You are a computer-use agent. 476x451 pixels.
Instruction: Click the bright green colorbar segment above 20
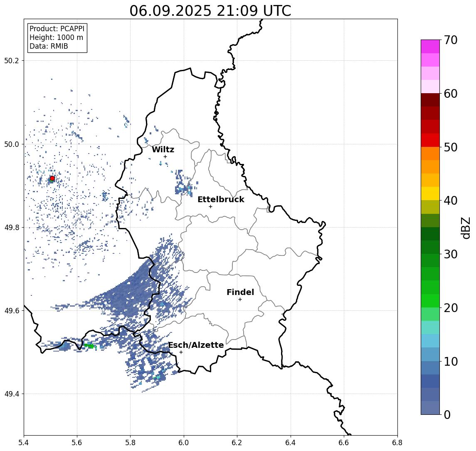pos(430,300)
